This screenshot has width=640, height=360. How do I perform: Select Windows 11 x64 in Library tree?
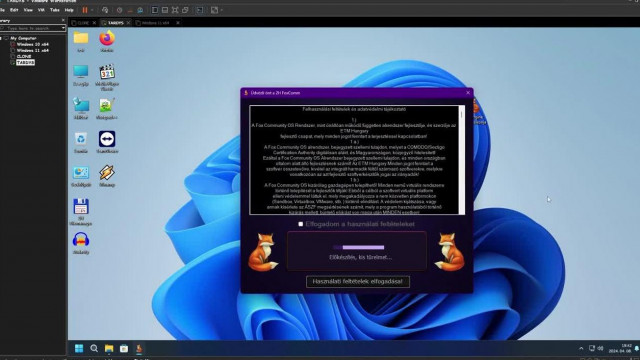click(32, 50)
